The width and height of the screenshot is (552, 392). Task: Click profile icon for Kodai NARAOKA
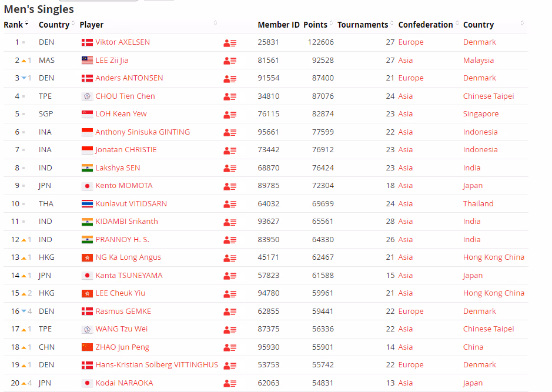tap(230, 383)
